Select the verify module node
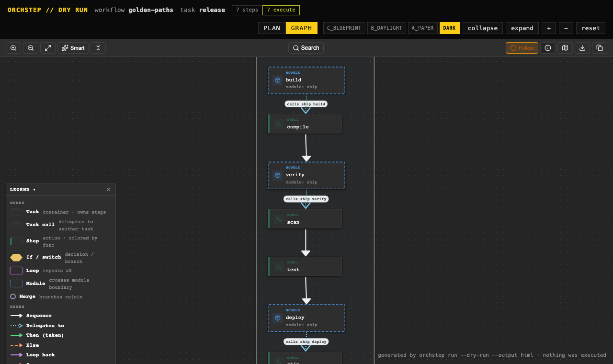This screenshot has height=364, width=613. (306, 175)
